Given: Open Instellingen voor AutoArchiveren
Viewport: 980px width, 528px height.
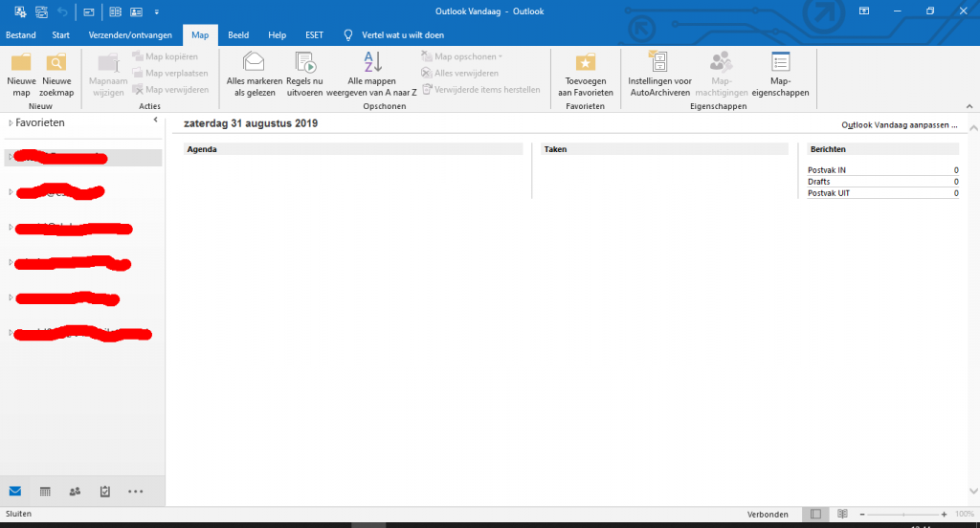Looking at the screenshot, I should point(659,75).
